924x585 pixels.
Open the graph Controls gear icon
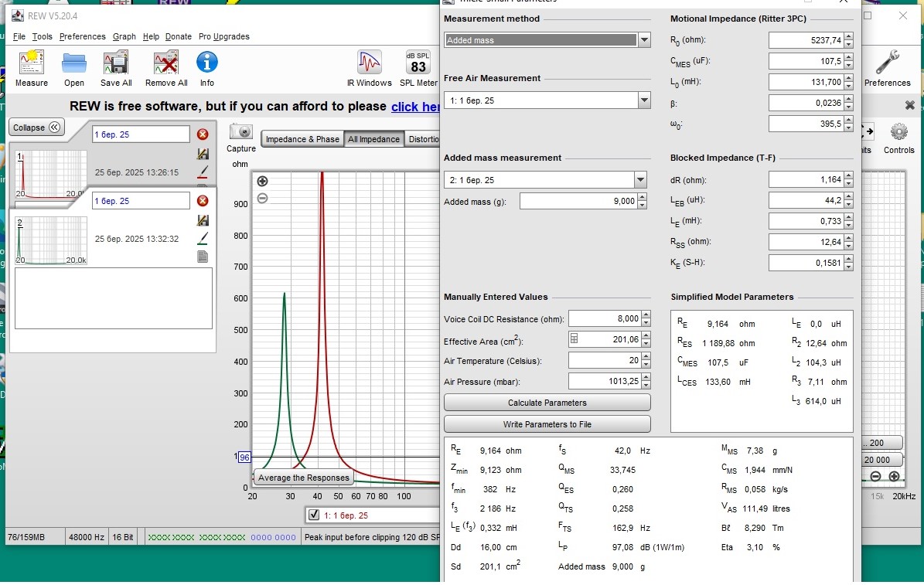898,132
